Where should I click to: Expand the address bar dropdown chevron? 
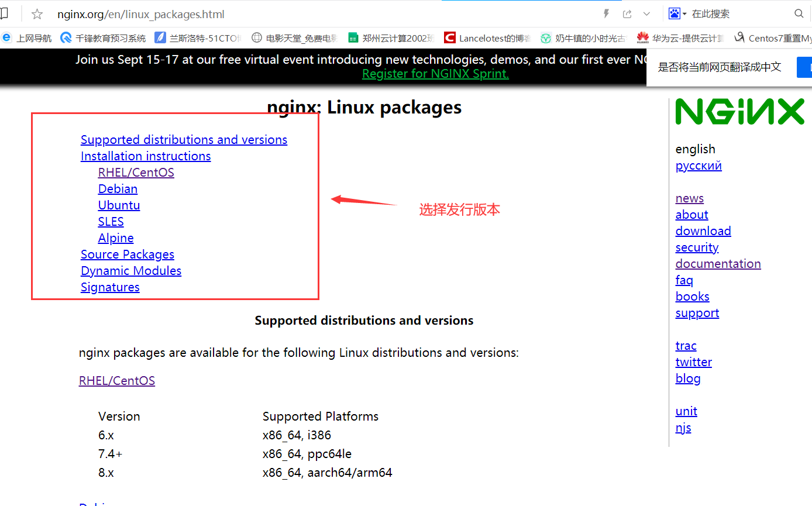[x=646, y=13]
